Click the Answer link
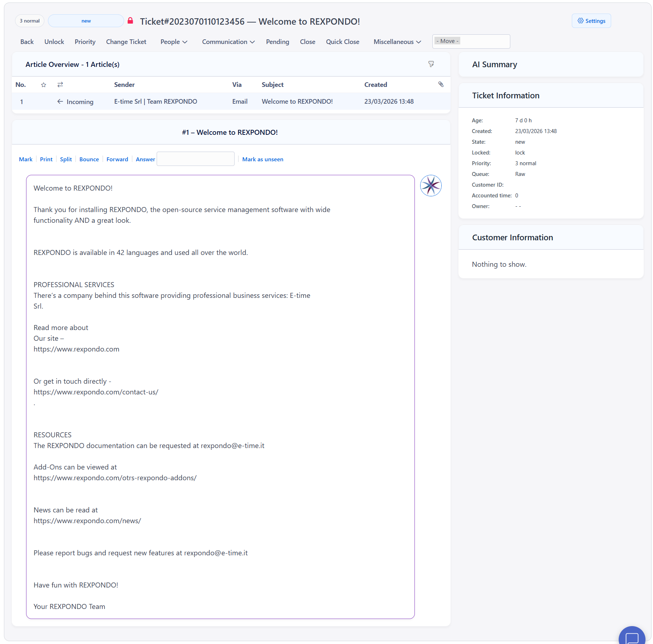The image size is (653, 644). tap(146, 159)
